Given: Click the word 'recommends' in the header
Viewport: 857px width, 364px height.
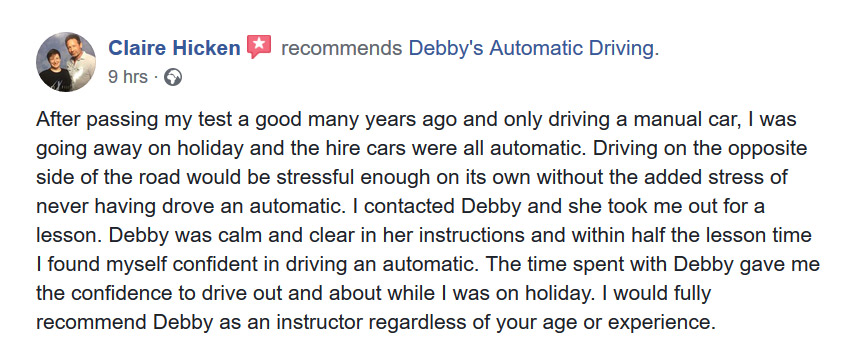Looking at the screenshot, I should click(x=342, y=48).
